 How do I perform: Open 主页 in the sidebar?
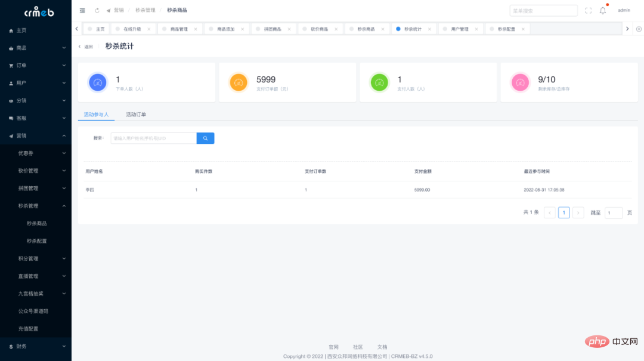36,30
